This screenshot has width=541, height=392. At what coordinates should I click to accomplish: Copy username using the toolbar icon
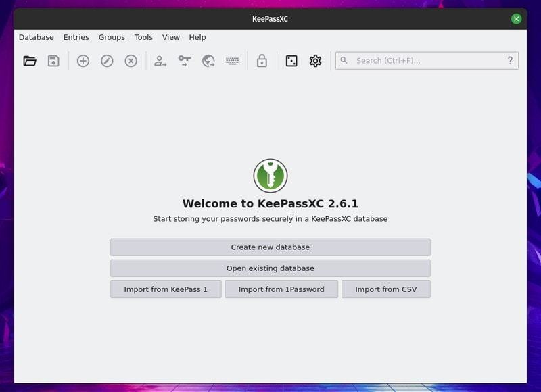(x=160, y=61)
